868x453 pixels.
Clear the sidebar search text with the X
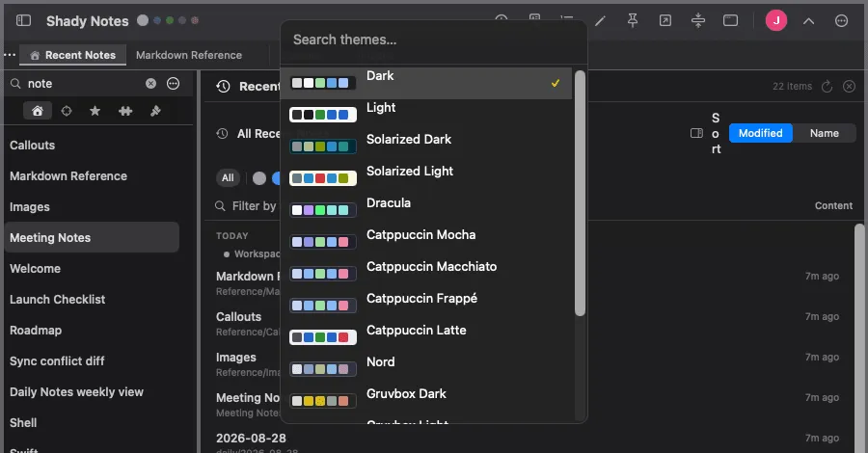tap(150, 84)
